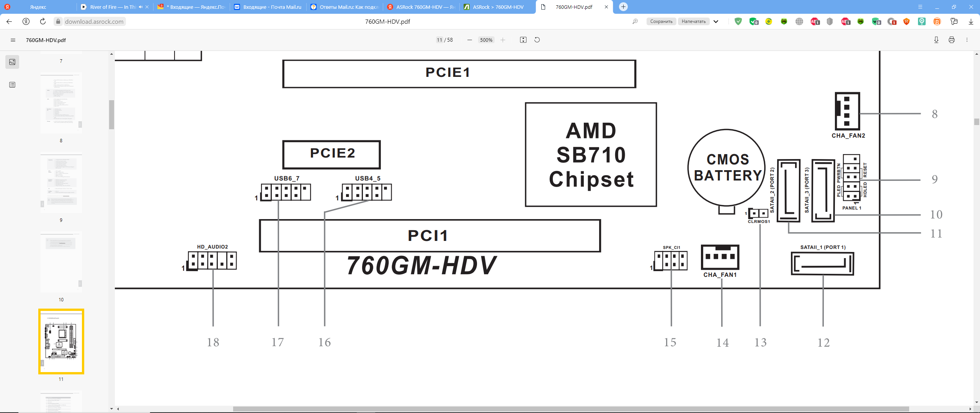Viewport: 980px width, 413px height.
Task: Click the CHA_FAN1 connector label
Action: (x=720, y=275)
